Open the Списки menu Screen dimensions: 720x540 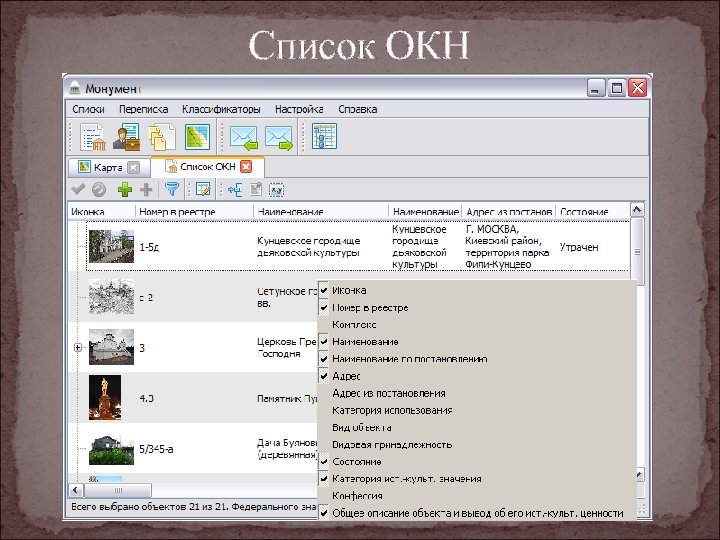point(88,109)
